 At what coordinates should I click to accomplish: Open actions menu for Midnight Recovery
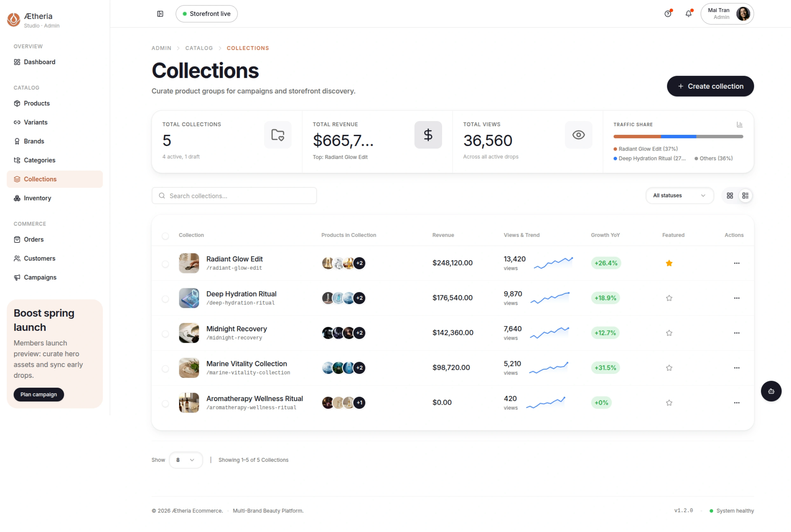[736, 333]
